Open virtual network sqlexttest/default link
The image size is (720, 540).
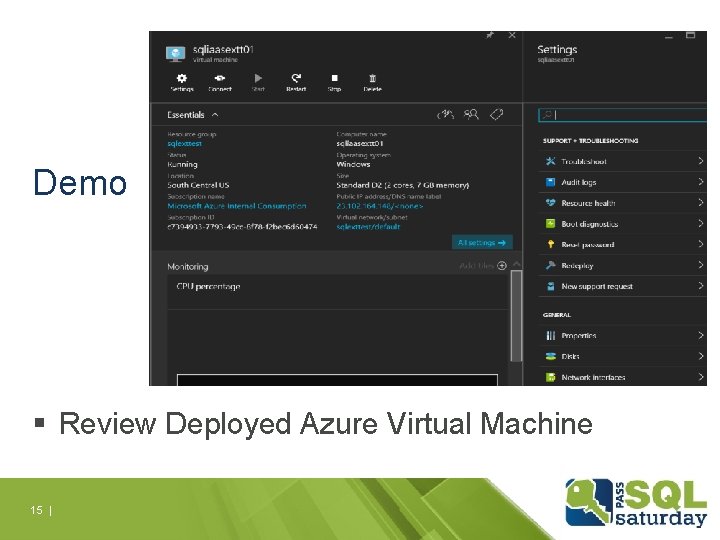[x=368, y=227]
